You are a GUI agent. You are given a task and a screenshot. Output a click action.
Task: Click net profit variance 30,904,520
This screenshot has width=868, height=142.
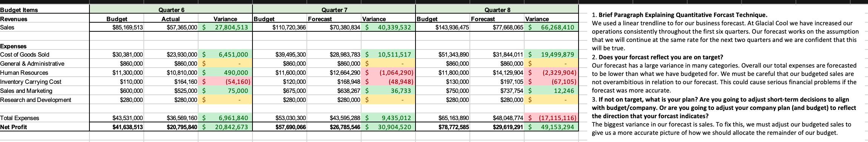tap(388, 127)
